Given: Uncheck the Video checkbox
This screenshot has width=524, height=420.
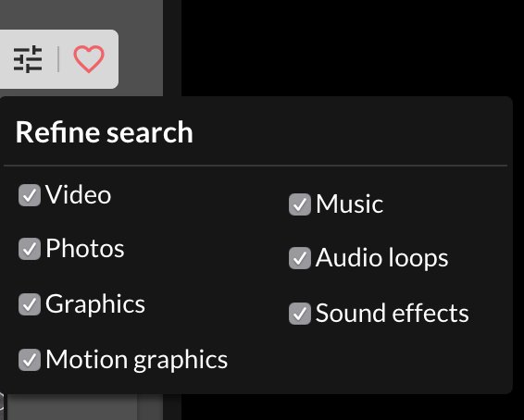Looking at the screenshot, I should (30, 195).
